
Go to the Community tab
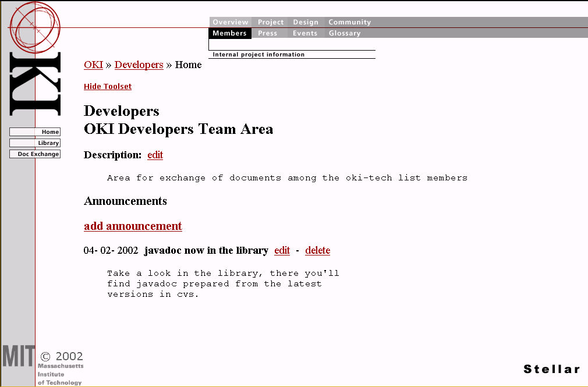pos(349,22)
